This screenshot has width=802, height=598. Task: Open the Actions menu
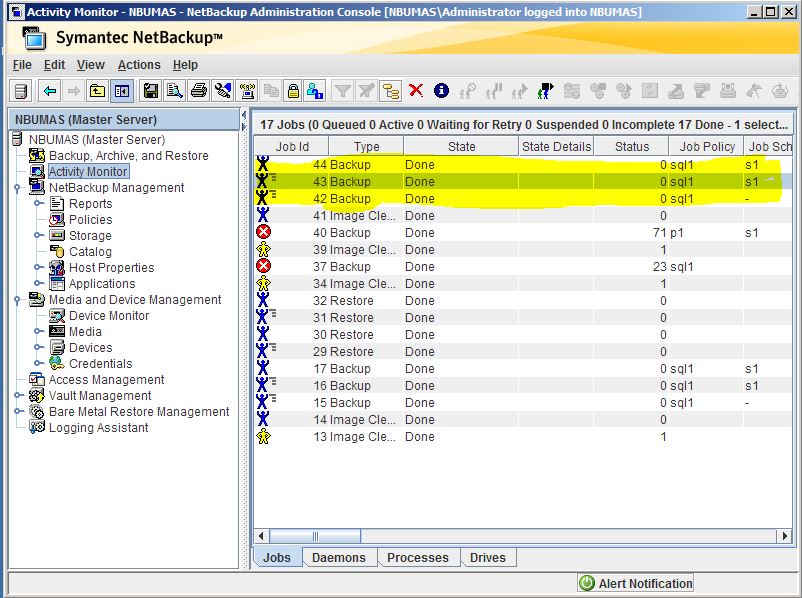tap(139, 65)
